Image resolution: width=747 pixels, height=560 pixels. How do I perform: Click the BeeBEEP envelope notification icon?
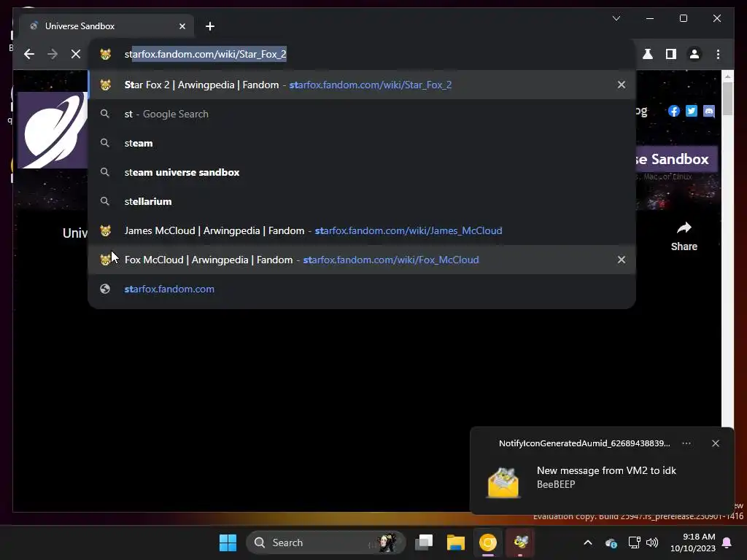(x=503, y=483)
